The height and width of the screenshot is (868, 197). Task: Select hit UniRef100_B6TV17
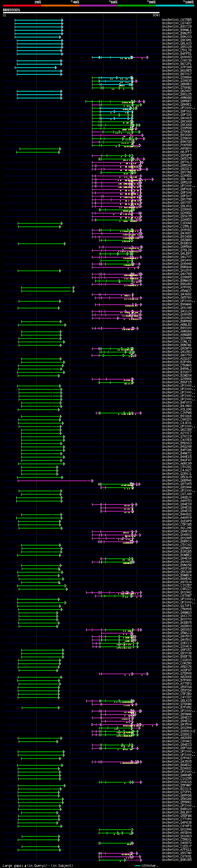point(177,74)
